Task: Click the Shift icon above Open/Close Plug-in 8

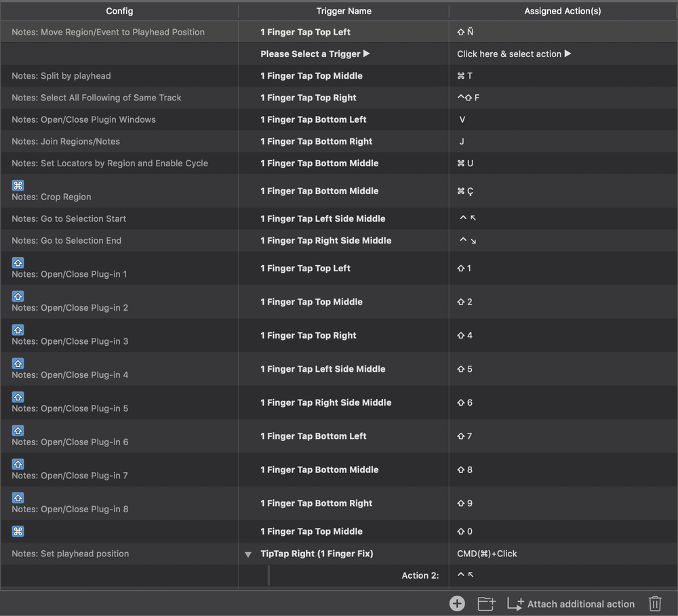Action: click(x=18, y=498)
